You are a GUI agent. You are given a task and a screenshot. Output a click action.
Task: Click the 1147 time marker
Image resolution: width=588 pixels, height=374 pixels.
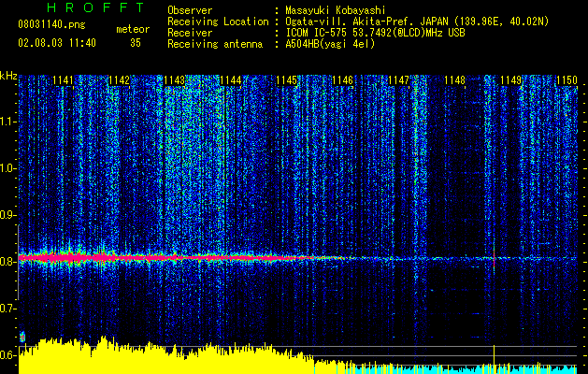tap(398, 80)
